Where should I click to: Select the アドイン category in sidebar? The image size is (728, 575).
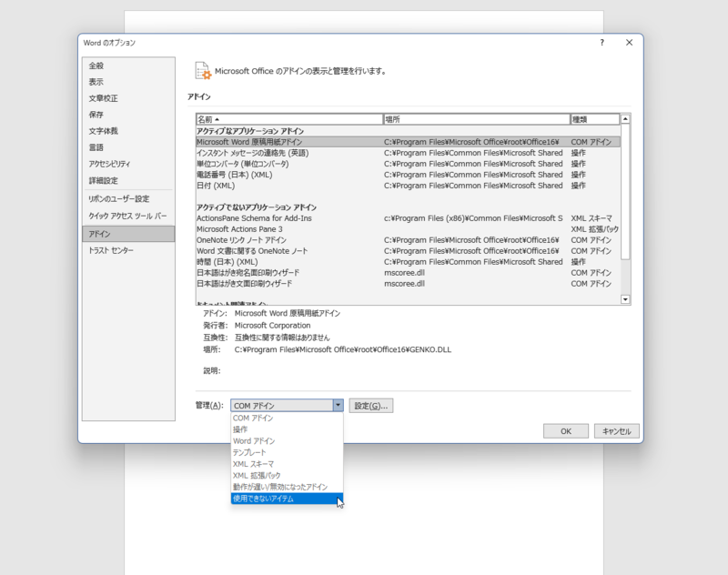click(128, 234)
